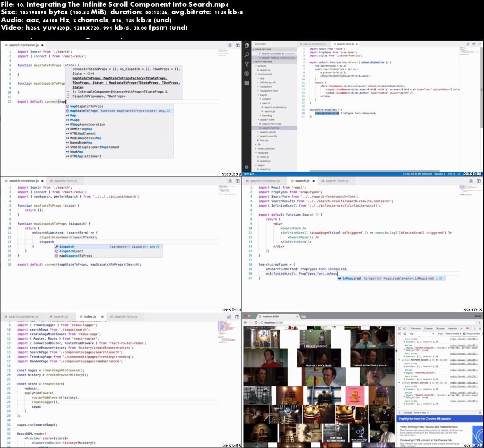Open the Explorer icon in the activity bar
484x448 pixels.
(246, 46)
